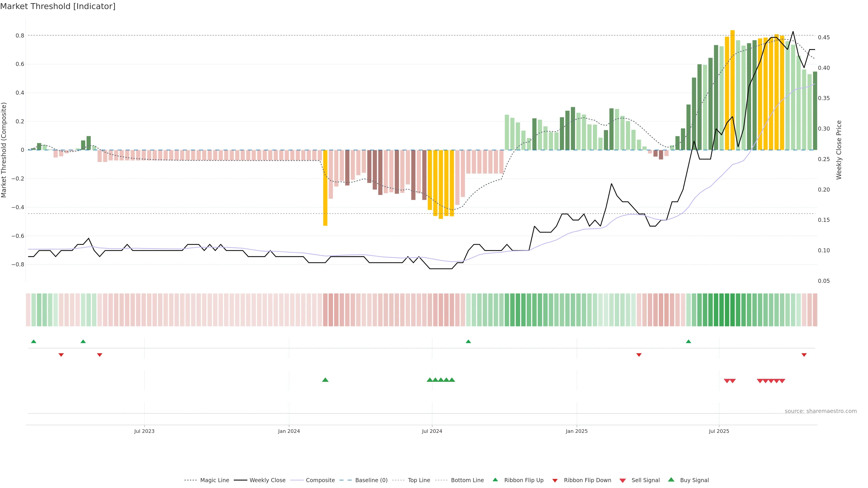Click the Market Threshold [Indicator] title
868x488 pixels.
(x=58, y=6)
